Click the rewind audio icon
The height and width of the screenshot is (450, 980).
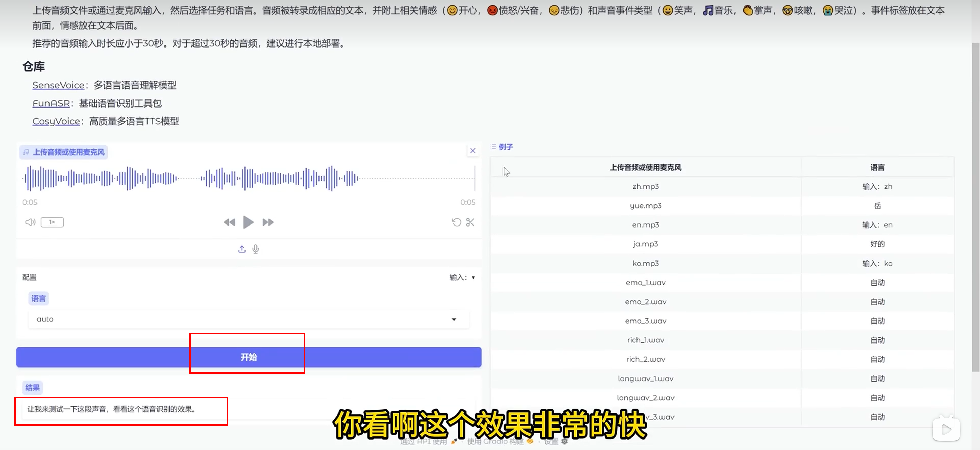229,222
